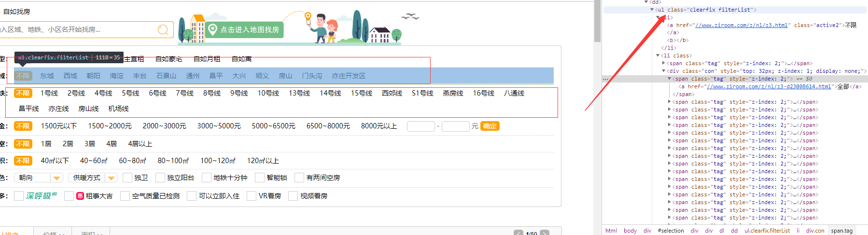Click the DevTools ellipsis beside selected span row
The width and height of the screenshot is (868, 235).
[x=605, y=79]
